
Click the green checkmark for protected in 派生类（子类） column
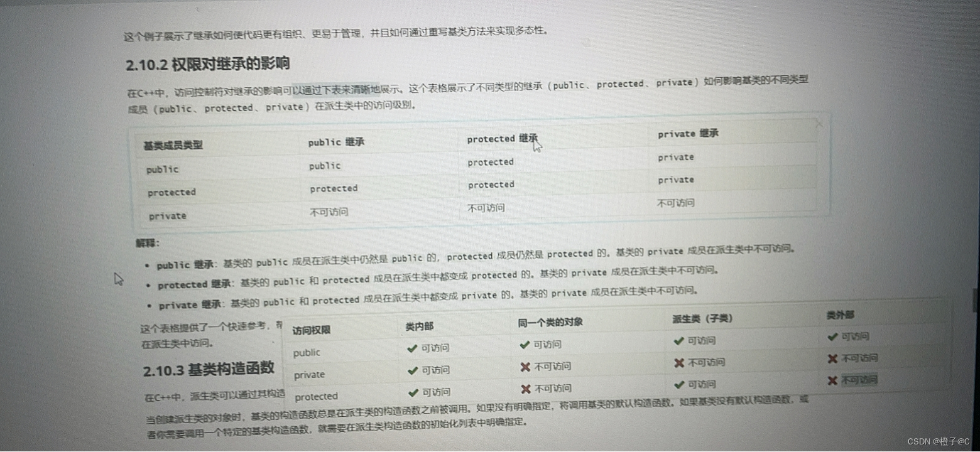pos(679,384)
